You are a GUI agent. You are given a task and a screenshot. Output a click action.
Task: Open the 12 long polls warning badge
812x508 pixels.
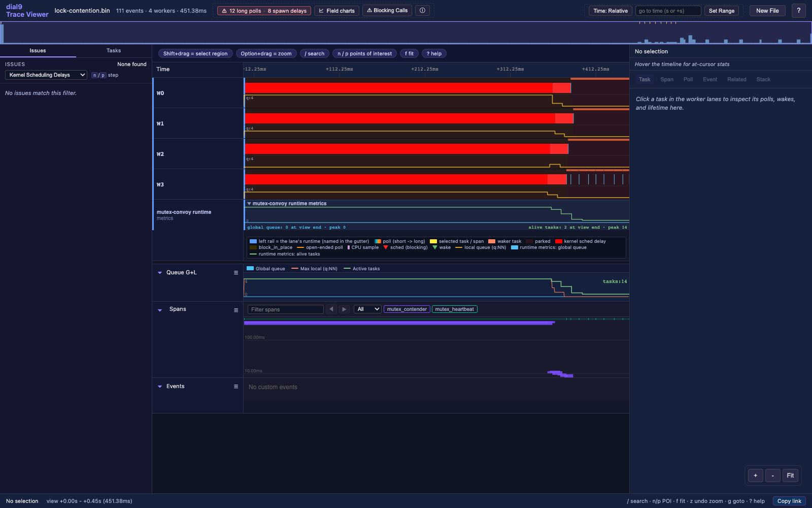(x=263, y=11)
